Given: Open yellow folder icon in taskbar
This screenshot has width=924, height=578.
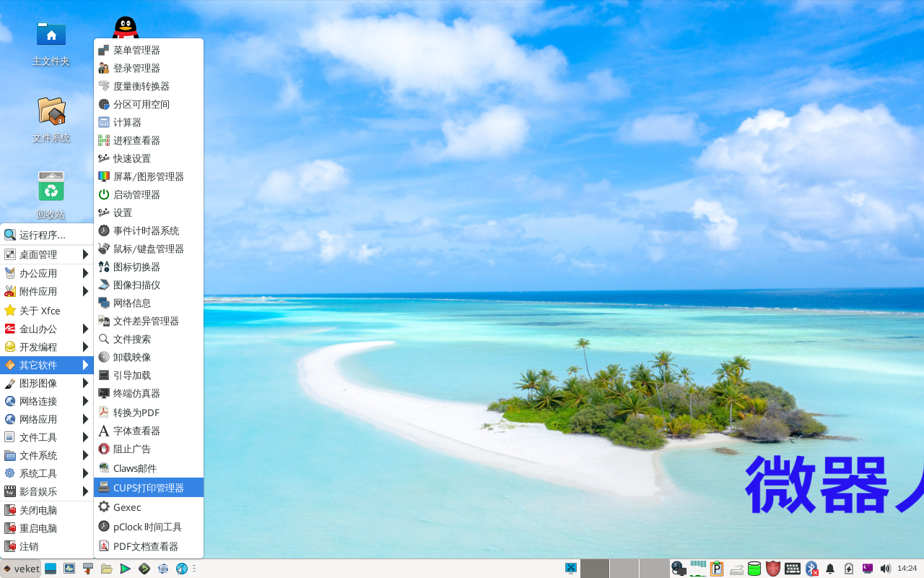Looking at the screenshot, I should pyautogui.click(x=107, y=569).
